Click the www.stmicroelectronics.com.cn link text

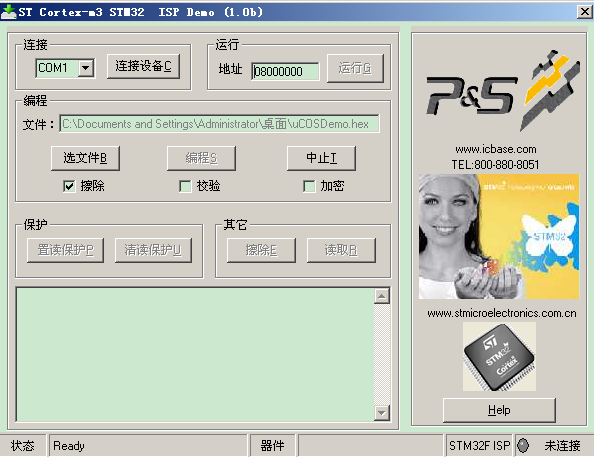point(502,313)
